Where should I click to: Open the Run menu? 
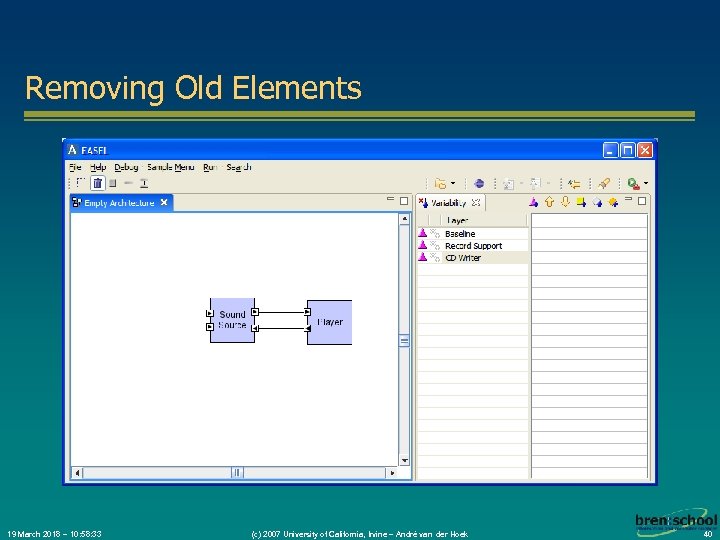(210, 167)
